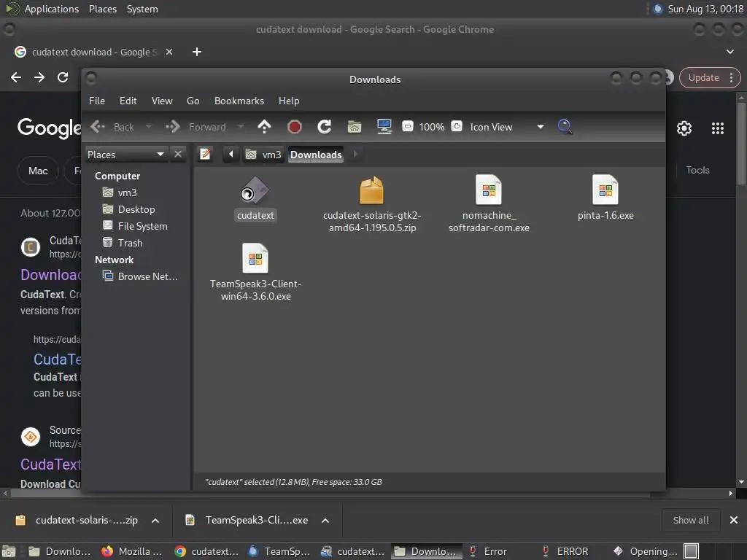747x560 pixels.
Task: Click Mac filter chip on Google
Action: pos(38,171)
